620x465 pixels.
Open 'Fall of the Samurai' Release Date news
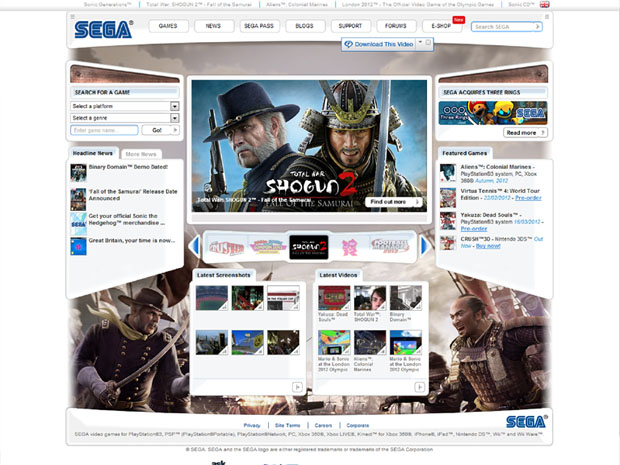pyautogui.click(x=133, y=195)
